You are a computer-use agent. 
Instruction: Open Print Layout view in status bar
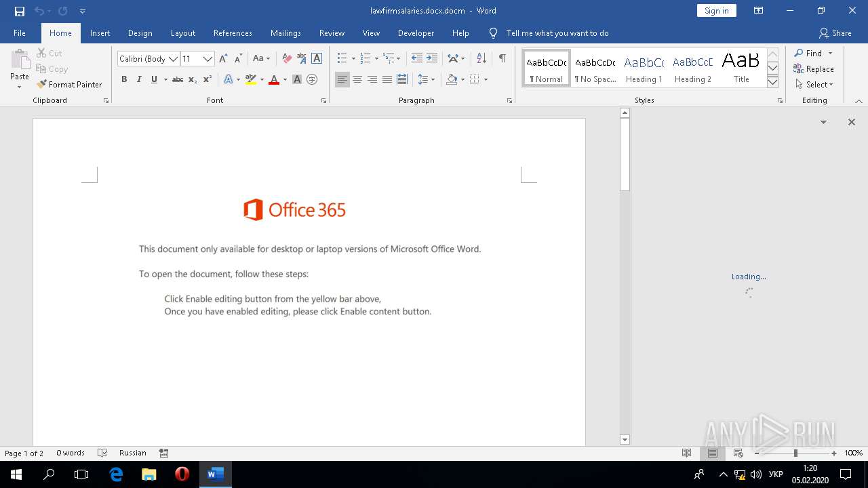713,453
